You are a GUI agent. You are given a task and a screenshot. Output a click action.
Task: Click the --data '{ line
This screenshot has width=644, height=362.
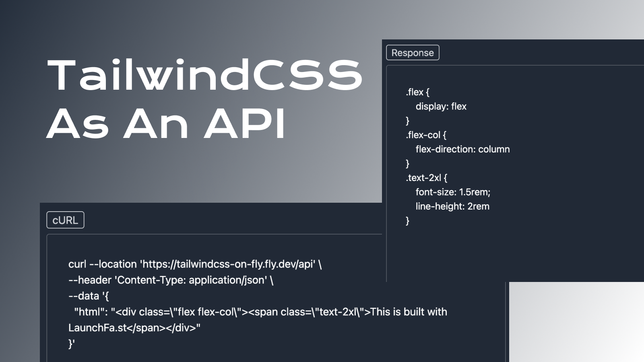click(89, 296)
